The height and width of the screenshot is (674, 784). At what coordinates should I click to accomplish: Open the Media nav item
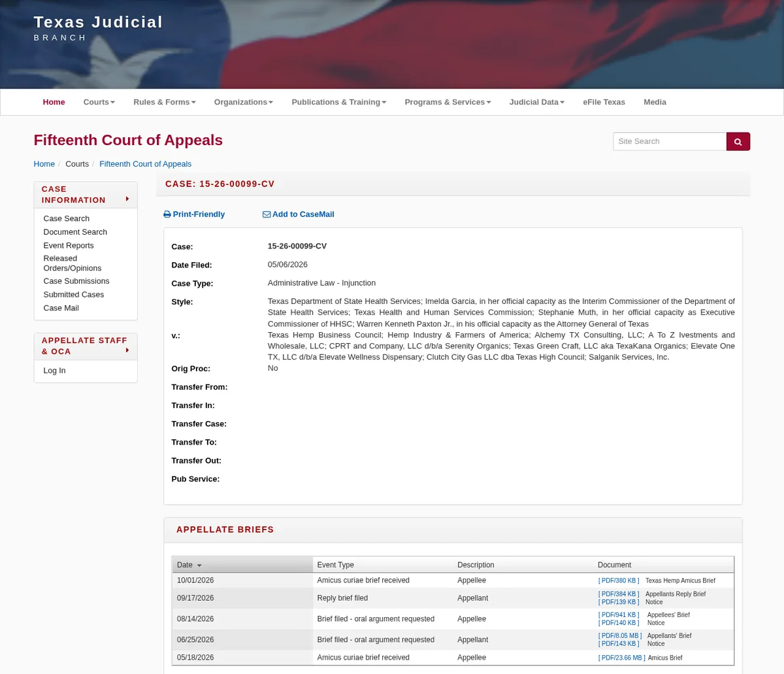(655, 102)
